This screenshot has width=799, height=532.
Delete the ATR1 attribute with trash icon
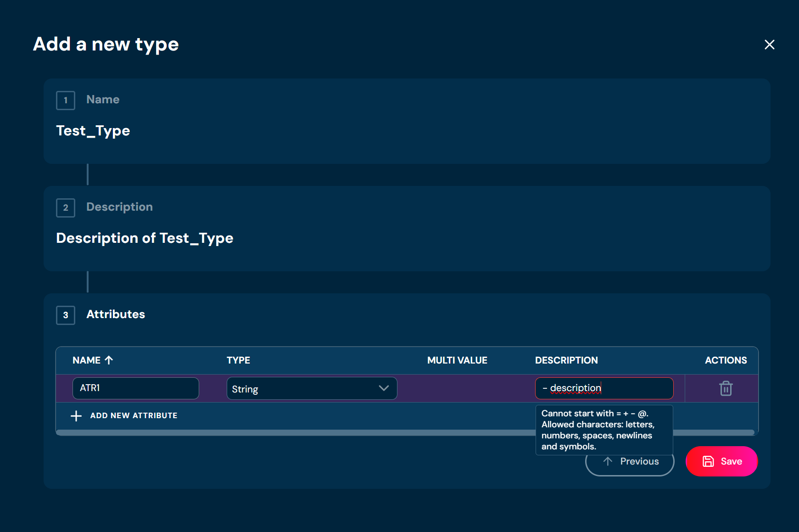click(x=726, y=388)
